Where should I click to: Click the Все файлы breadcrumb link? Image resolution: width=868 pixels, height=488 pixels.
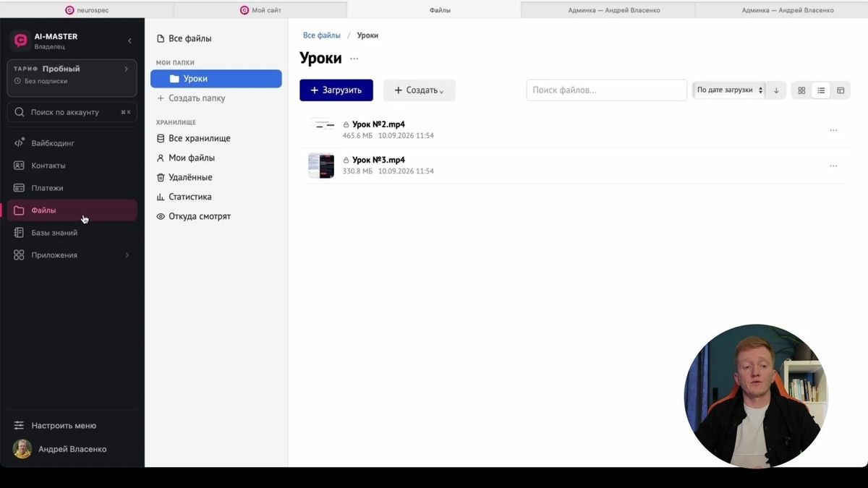click(322, 35)
